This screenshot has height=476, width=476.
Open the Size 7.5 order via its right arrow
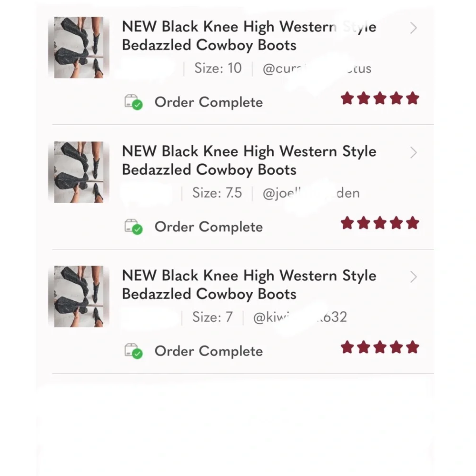click(x=413, y=153)
